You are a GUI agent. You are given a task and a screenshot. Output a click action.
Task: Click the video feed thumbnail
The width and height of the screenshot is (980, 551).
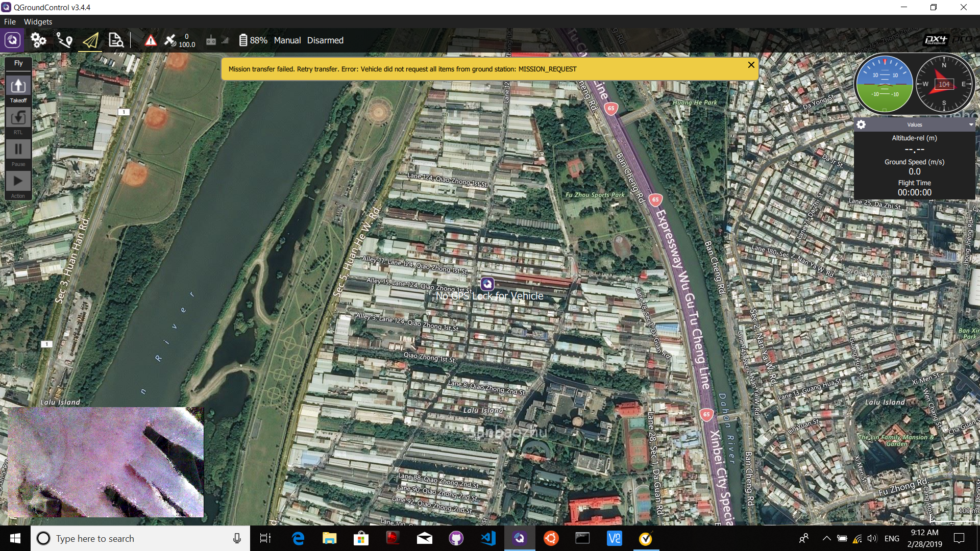click(106, 462)
